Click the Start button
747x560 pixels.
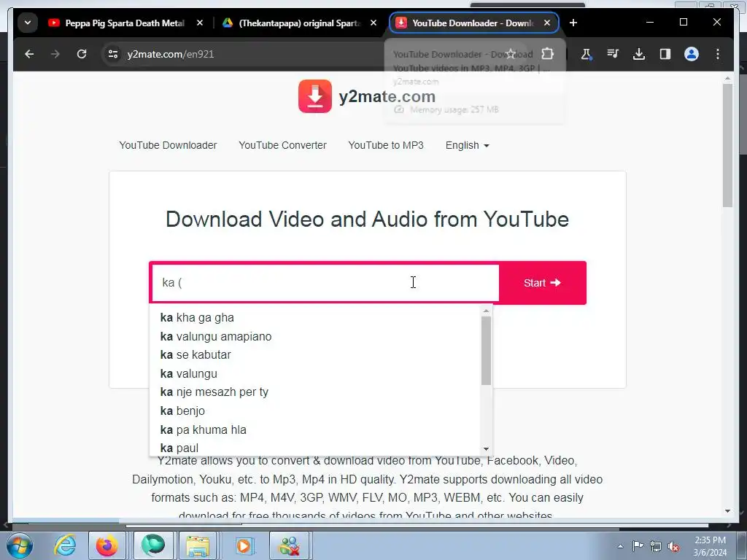pos(542,283)
